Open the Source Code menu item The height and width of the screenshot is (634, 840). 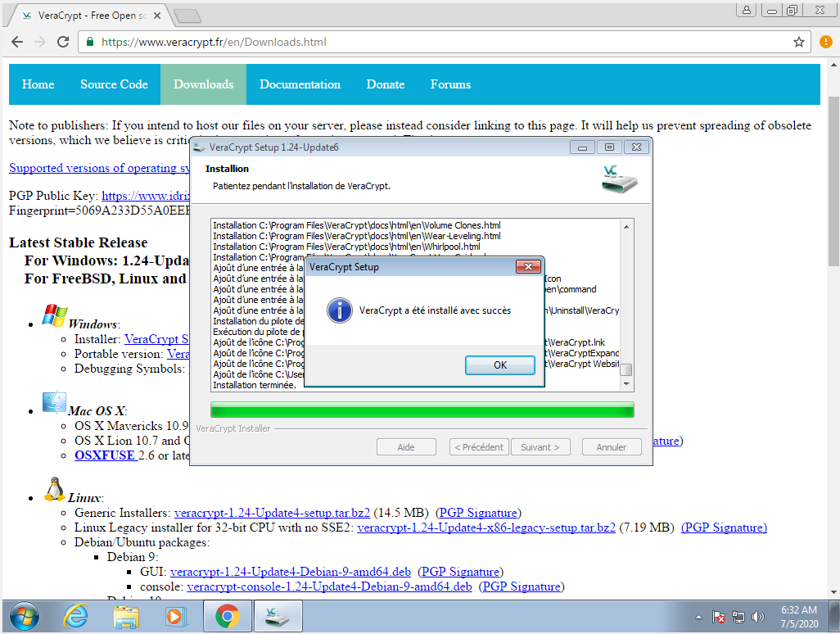pos(114,84)
